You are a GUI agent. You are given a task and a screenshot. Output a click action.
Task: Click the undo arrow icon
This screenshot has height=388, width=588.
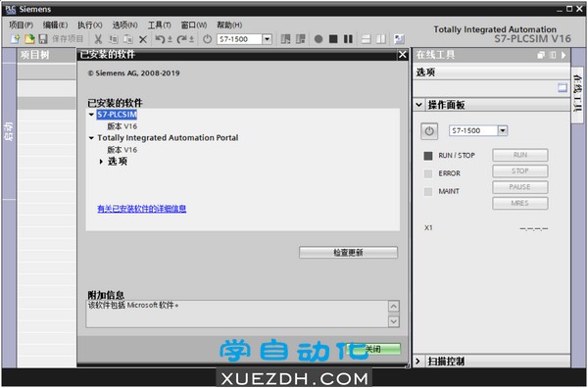tap(160, 39)
